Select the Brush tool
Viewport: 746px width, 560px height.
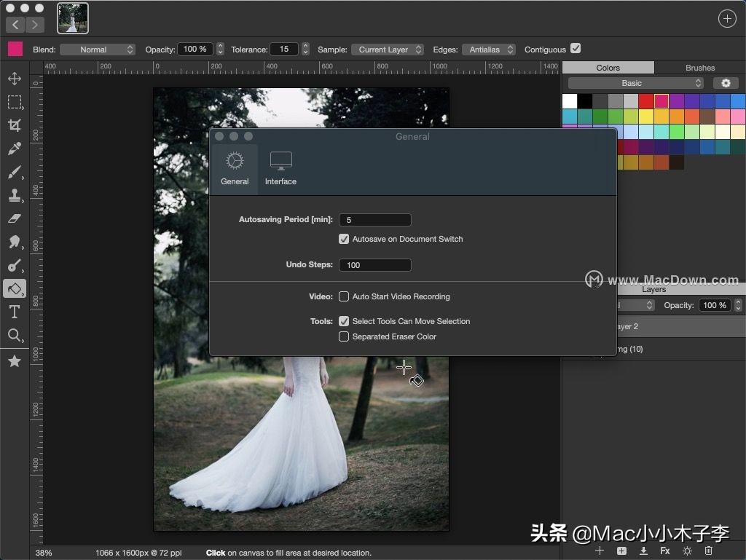(15, 173)
